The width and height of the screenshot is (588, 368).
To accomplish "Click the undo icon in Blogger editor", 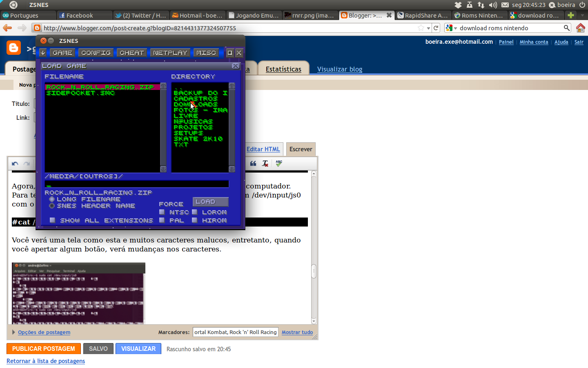I will click(15, 164).
